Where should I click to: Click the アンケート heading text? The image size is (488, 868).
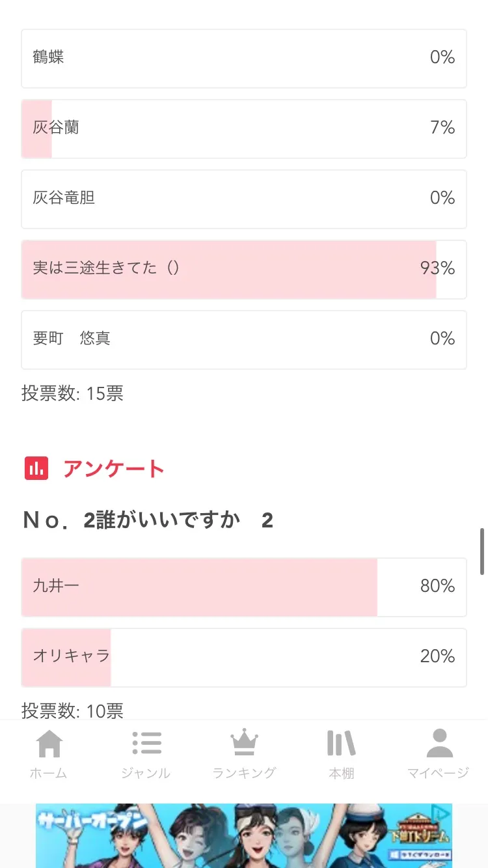[114, 469]
